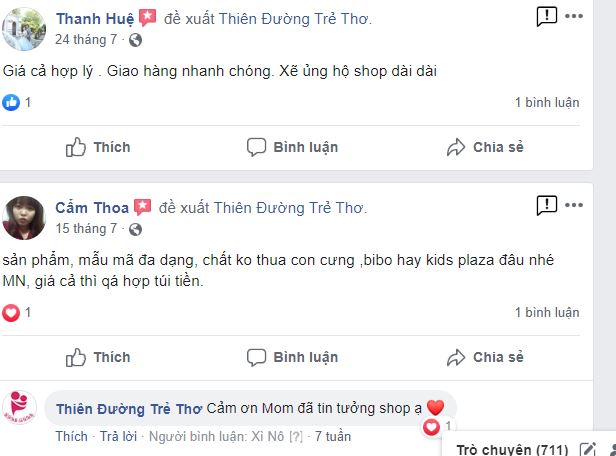
Task: Open report icon on Thanh Huệ's review
Action: (546, 16)
